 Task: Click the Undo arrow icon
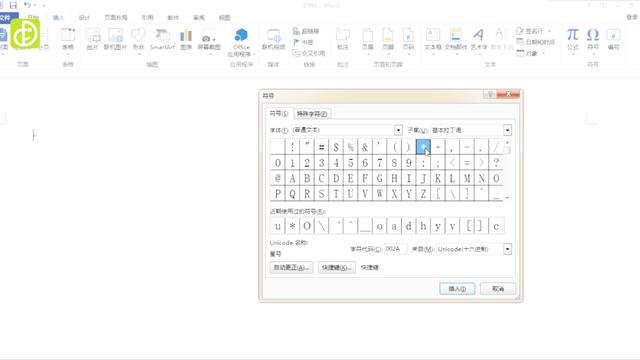tap(27, 5)
